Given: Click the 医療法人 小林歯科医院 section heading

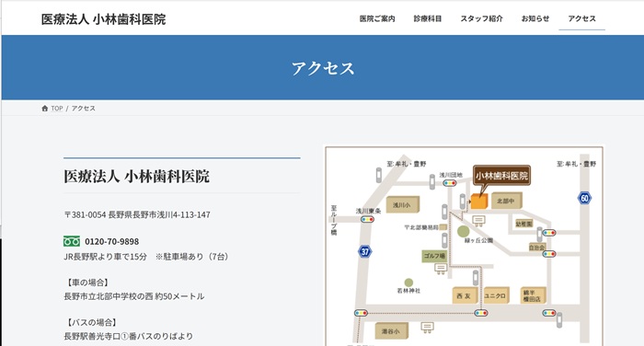Looking at the screenshot, I should (136, 177).
